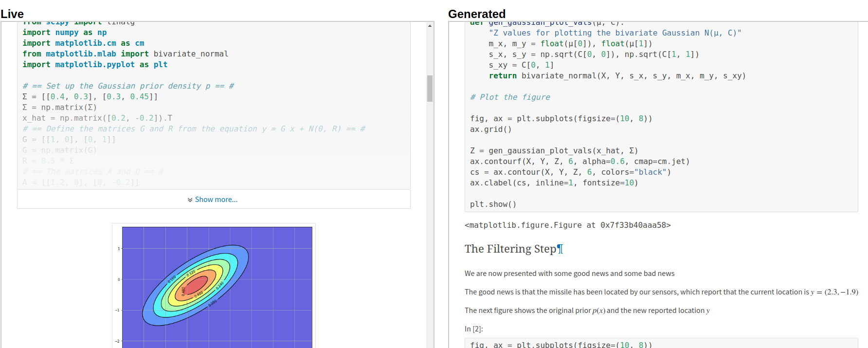This screenshot has width=868, height=348.
Task: Click the 'The next figure shows' paragraph
Action: pos(587,311)
